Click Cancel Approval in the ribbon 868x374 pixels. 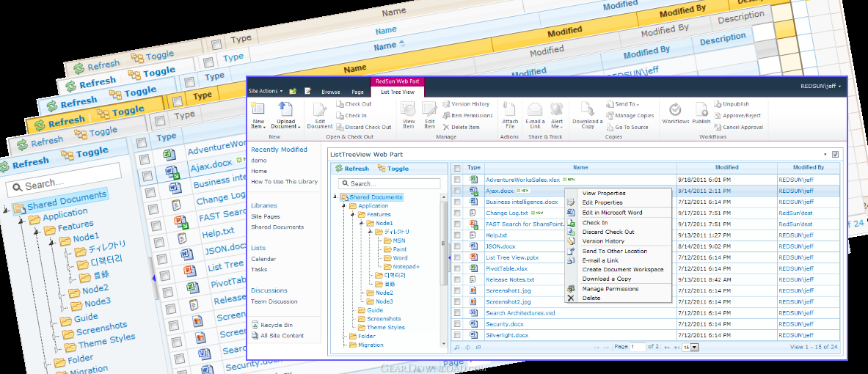click(x=738, y=127)
